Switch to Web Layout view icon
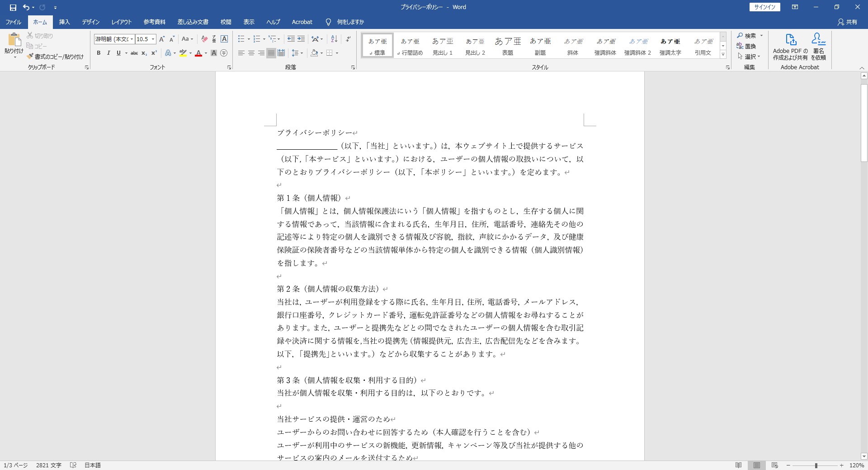Image resolution: width=868 pixels, height=470 pixels. tap(774, 465)
